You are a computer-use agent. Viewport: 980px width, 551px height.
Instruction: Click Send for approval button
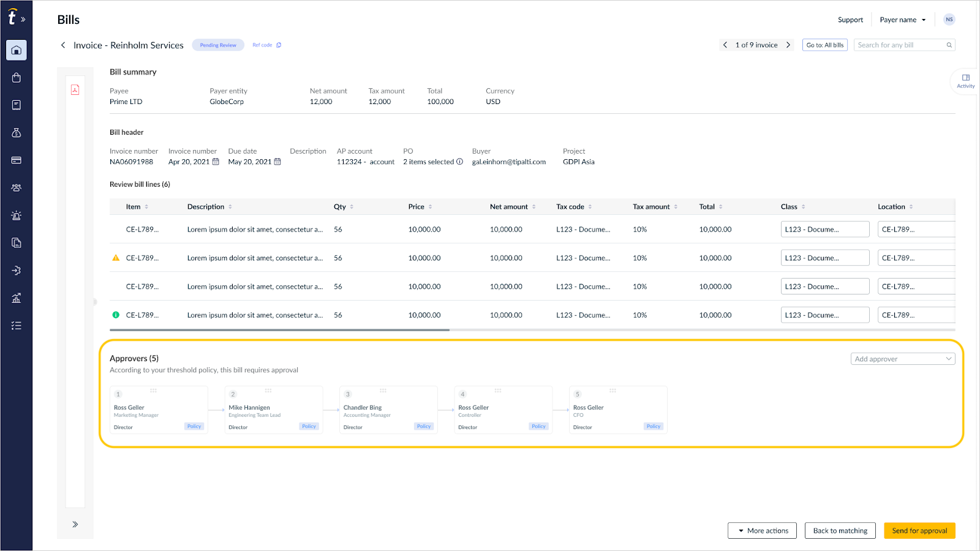click(919, 531)
